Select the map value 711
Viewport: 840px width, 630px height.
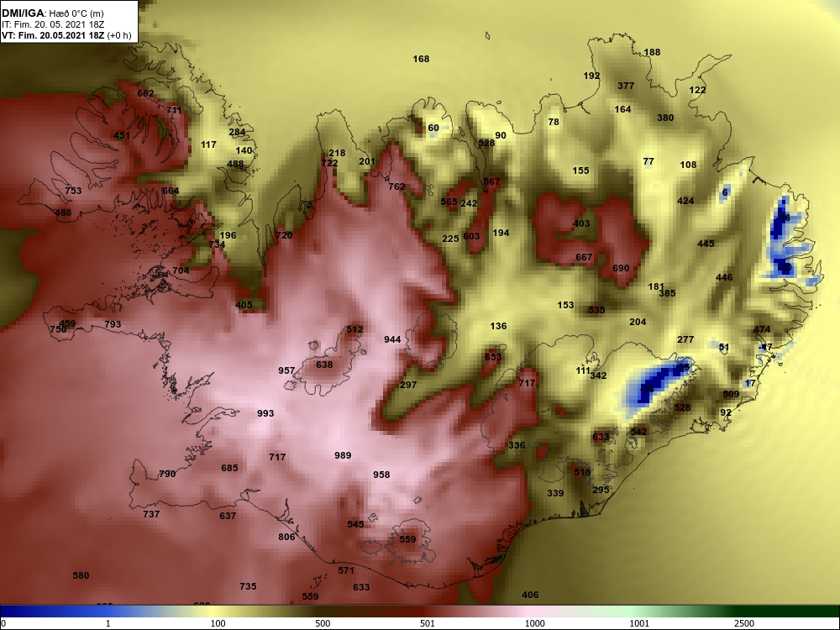(174, 110)
